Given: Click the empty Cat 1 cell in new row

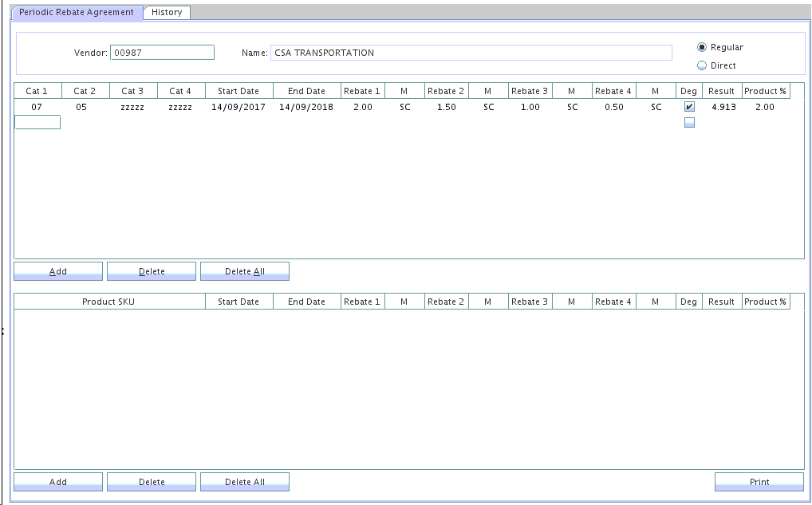Looking at the screenshot, I should click(x=37, y=122).
